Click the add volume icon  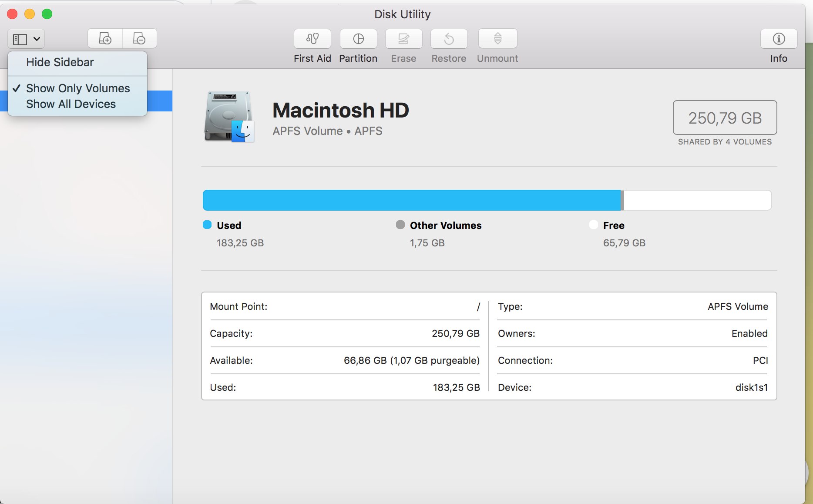(105, 39)
